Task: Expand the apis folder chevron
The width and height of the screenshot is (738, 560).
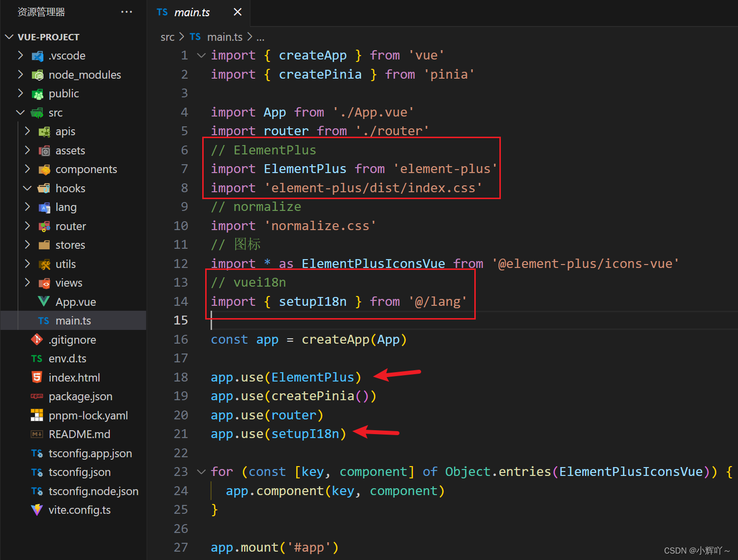Action: [x=28, y=131]
